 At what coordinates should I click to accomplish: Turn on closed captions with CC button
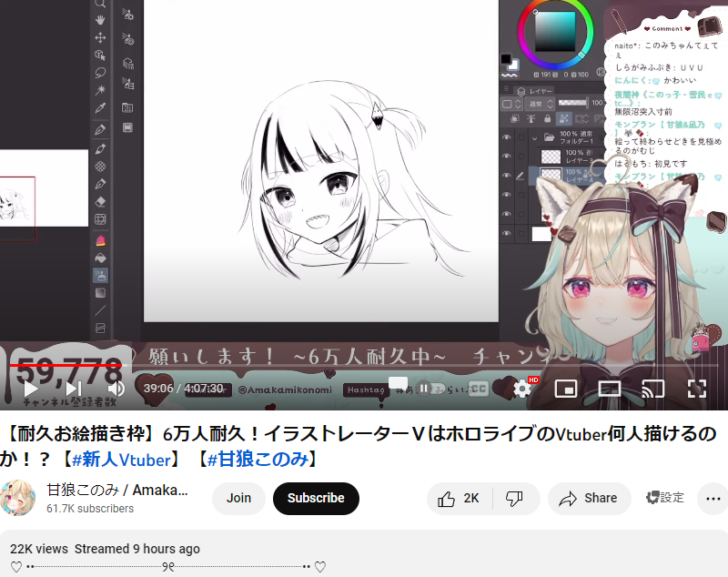477,389
